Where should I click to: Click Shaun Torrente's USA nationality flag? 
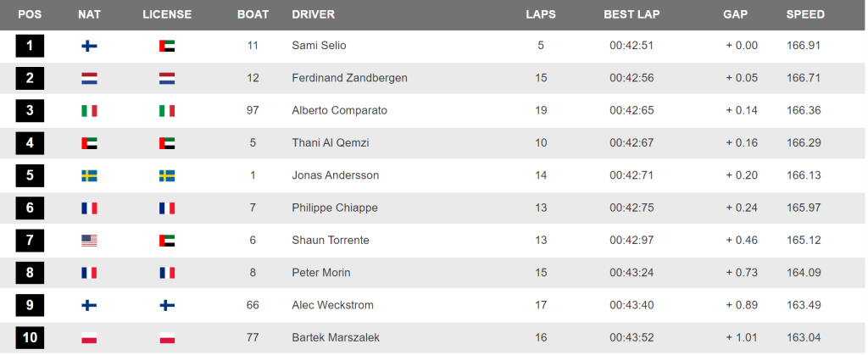point(89,241)
